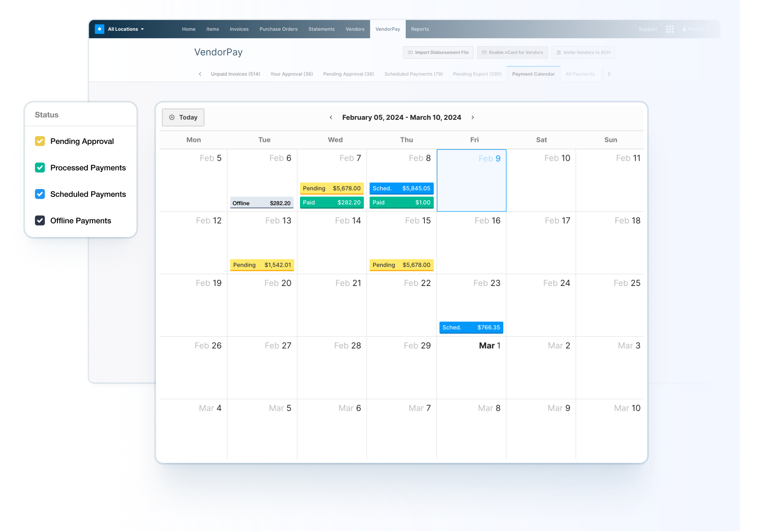This screenshot has width=770, height=532.
Task: Open the Vendors menu item
Action: 355,29
